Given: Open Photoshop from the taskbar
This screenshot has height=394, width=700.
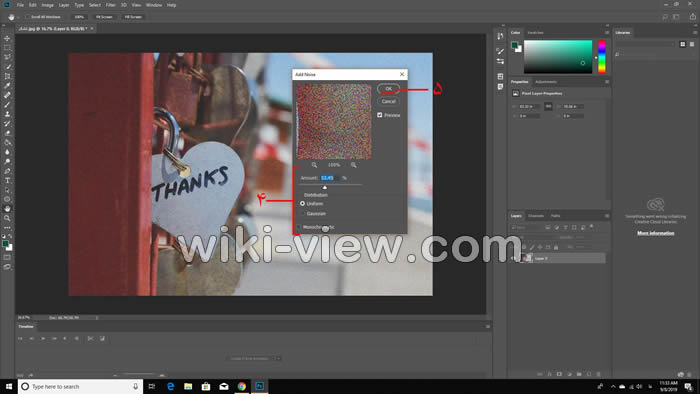Looking at the screenshot, I should pyautogui.click(x=259, y=386).
